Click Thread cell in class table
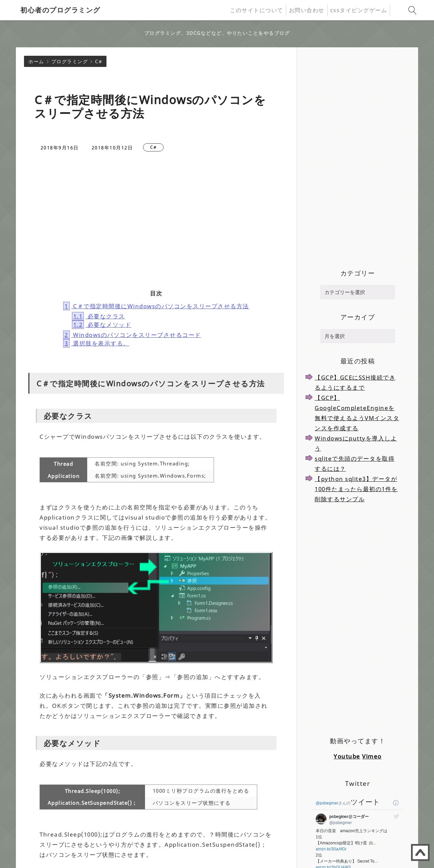434x868 pixels. click(x=63, y=464)
